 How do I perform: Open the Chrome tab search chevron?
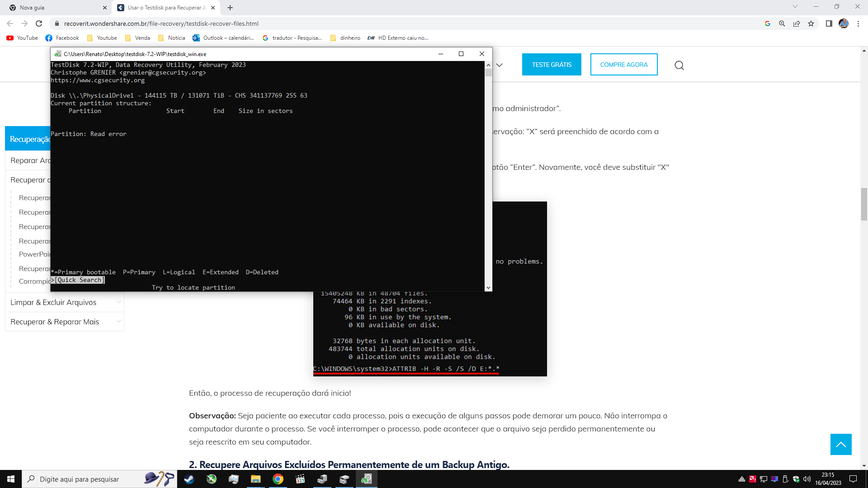[x=795, y=6]
